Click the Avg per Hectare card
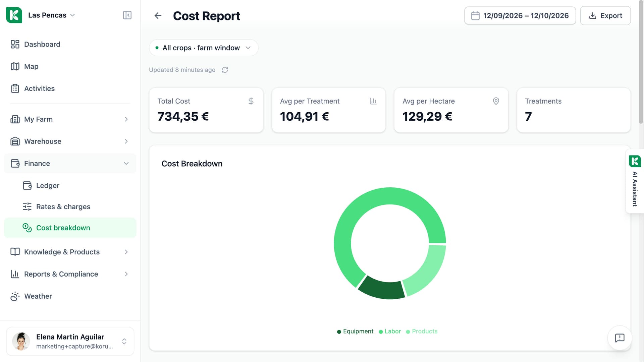 pyautogui.click(x=451, y=110)
